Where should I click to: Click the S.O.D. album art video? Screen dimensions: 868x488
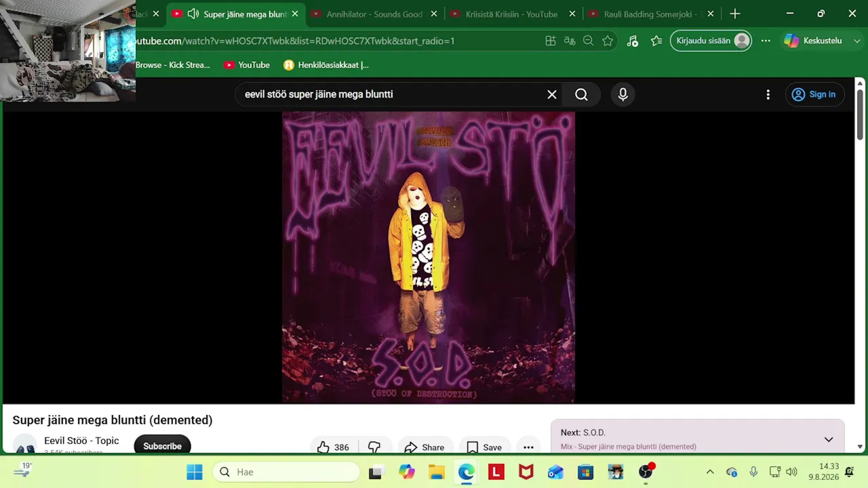[x=429, y=258]
